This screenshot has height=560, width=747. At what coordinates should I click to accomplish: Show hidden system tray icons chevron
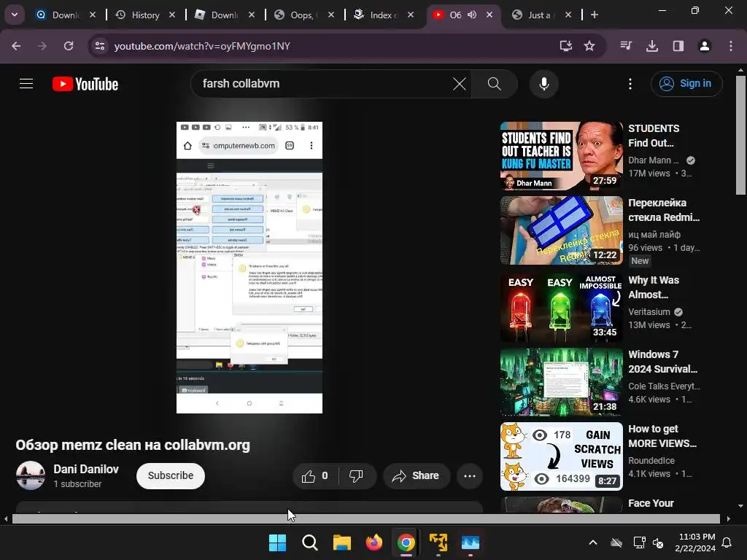(x=593, y=542)
